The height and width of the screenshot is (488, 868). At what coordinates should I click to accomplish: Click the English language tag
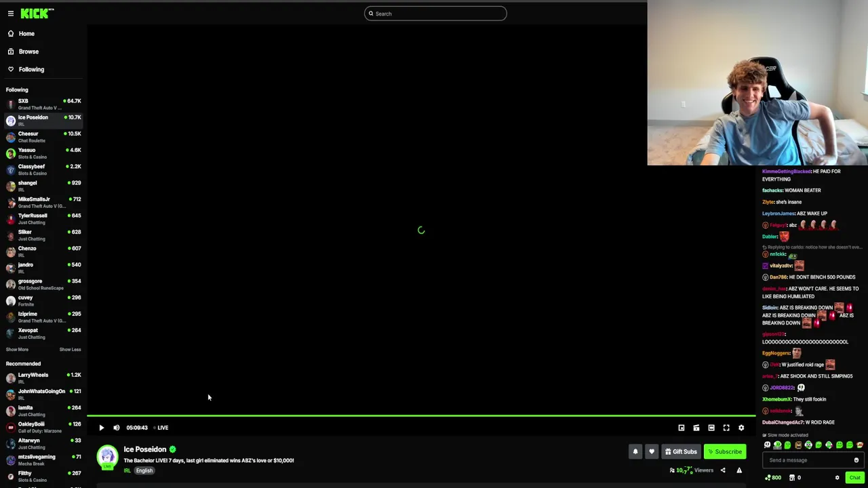pos(144,470)
